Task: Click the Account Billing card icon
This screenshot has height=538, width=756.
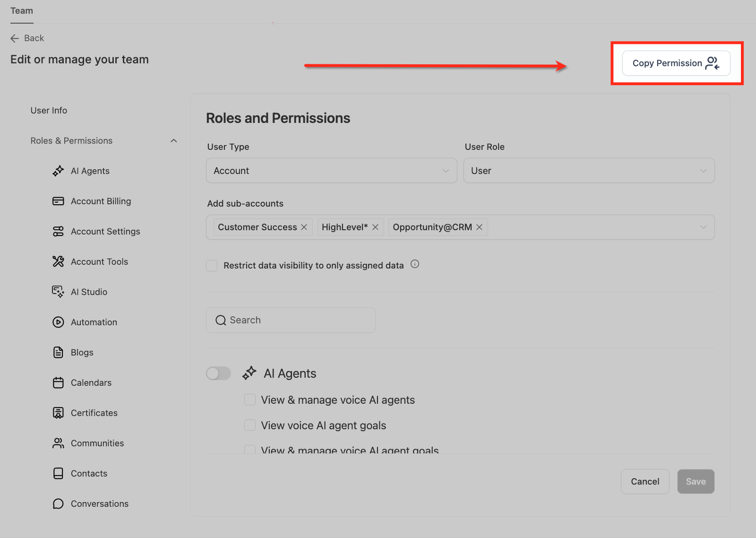Action: (x=58, y=201)
